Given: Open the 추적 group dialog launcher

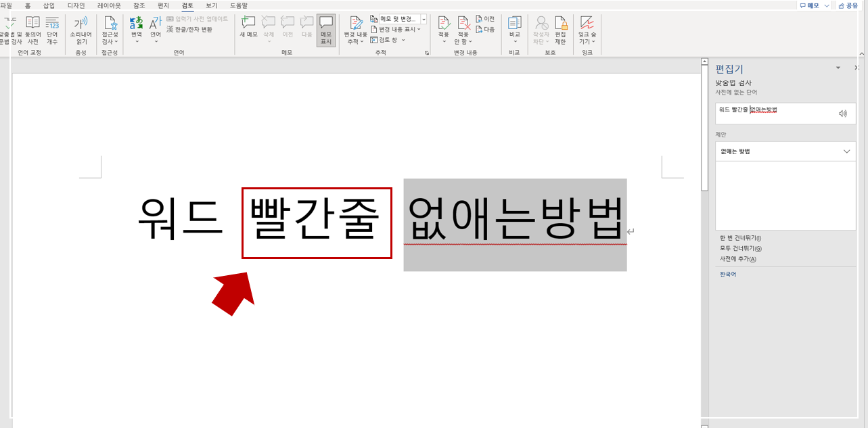Looking at the screenshot, I should point(427,53).
